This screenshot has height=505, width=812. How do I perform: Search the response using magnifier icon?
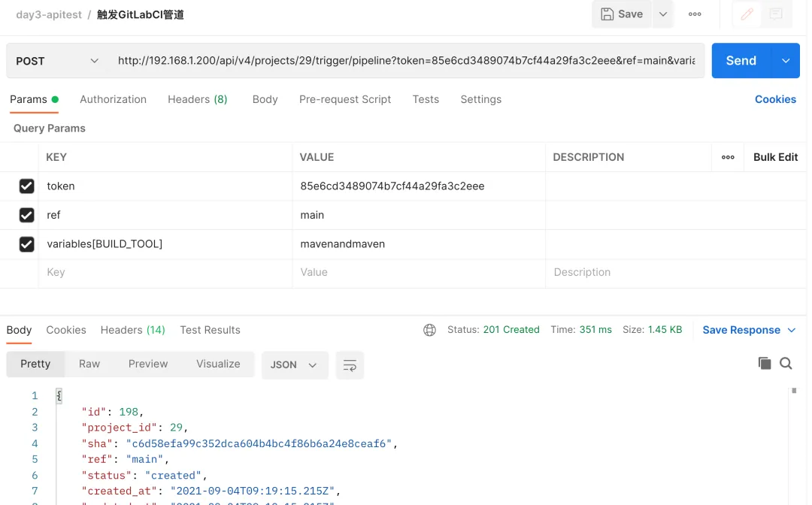(786, 364)
